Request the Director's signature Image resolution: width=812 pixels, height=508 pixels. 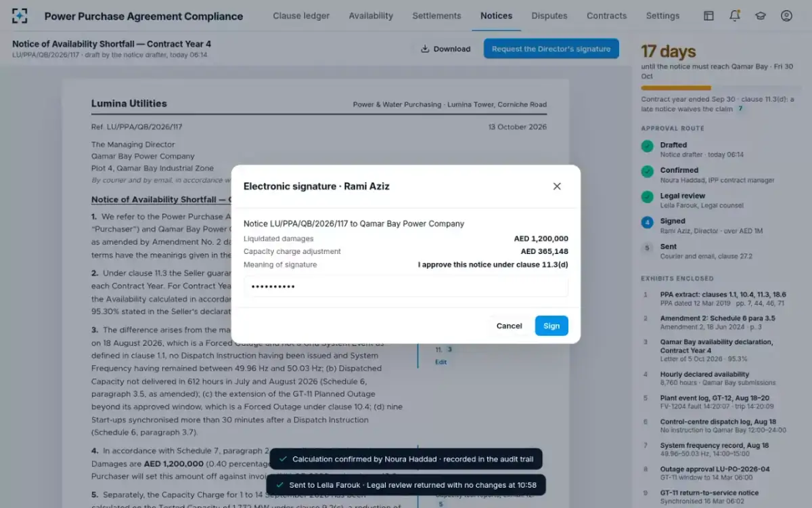(x=551, y=49)
